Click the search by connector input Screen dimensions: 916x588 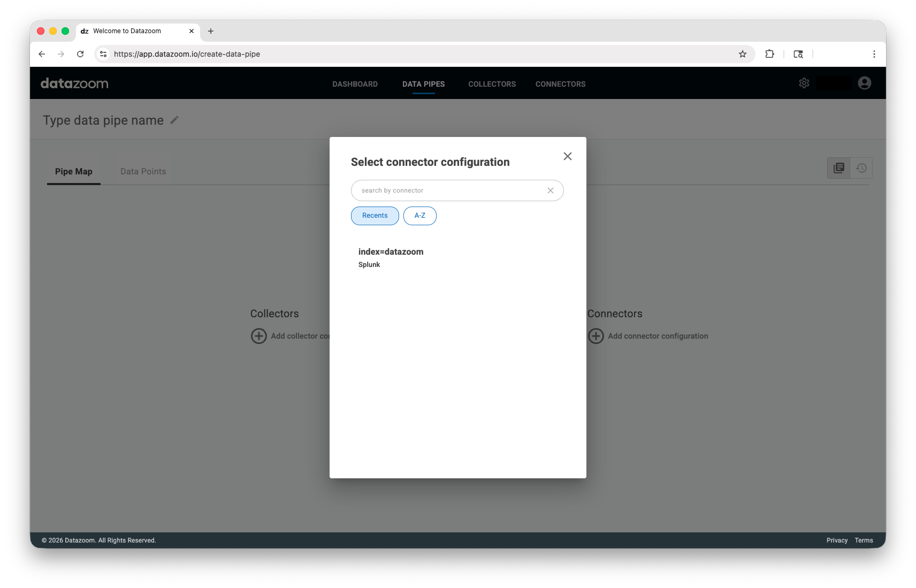pos(449,190)
